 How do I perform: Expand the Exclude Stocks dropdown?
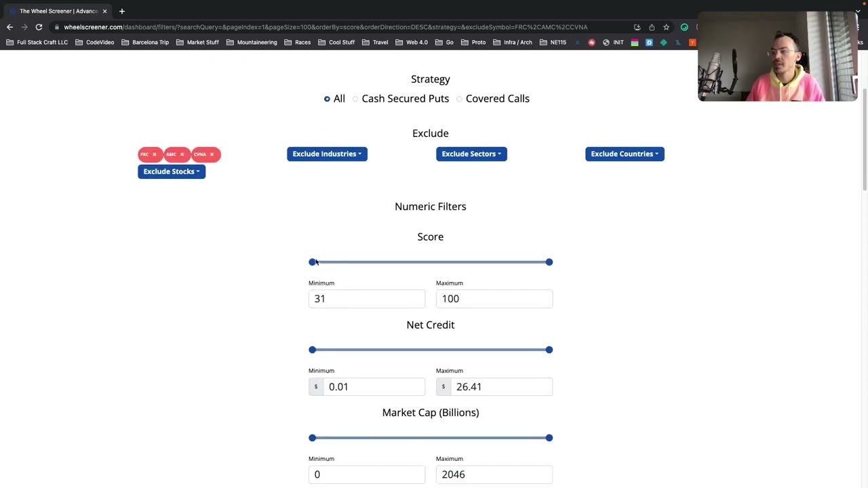pos(172,171)
